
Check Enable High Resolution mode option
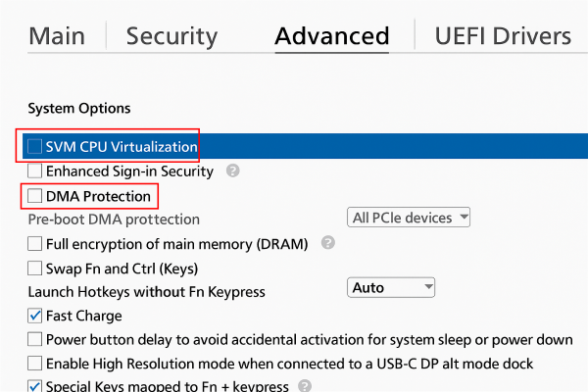click(35, 364)
